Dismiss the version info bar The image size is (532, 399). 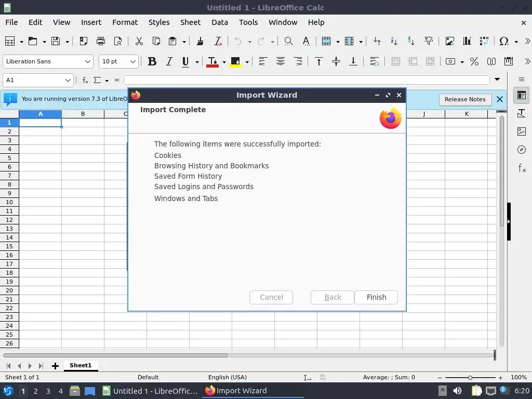point(499,99)
